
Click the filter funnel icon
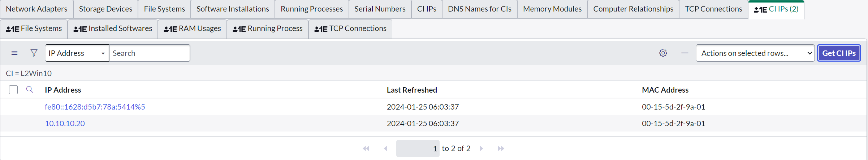click(x=34, y=53)
